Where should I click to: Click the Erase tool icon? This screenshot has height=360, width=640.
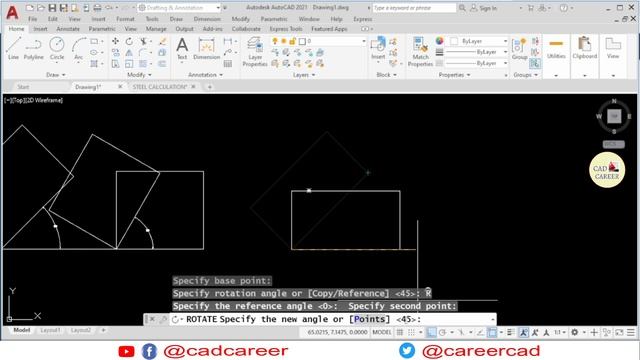(162, 41)
